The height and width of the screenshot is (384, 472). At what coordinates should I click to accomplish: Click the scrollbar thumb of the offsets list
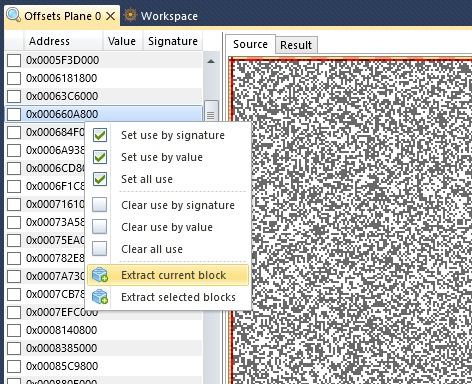coord(211,111)
